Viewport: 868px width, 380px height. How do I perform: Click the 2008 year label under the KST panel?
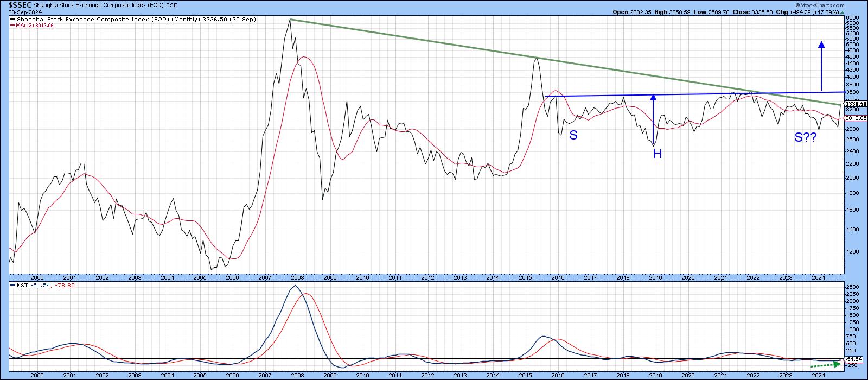coord(297,375)
